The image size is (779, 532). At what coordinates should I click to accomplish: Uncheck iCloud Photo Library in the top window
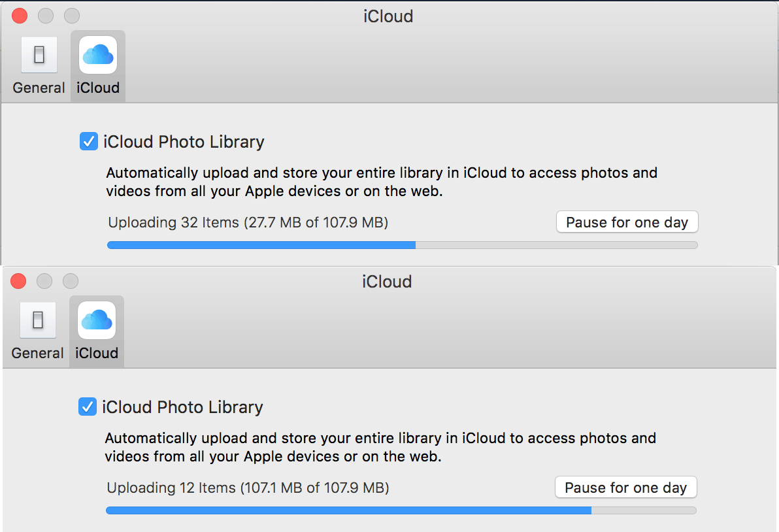(x=89, y=141)
